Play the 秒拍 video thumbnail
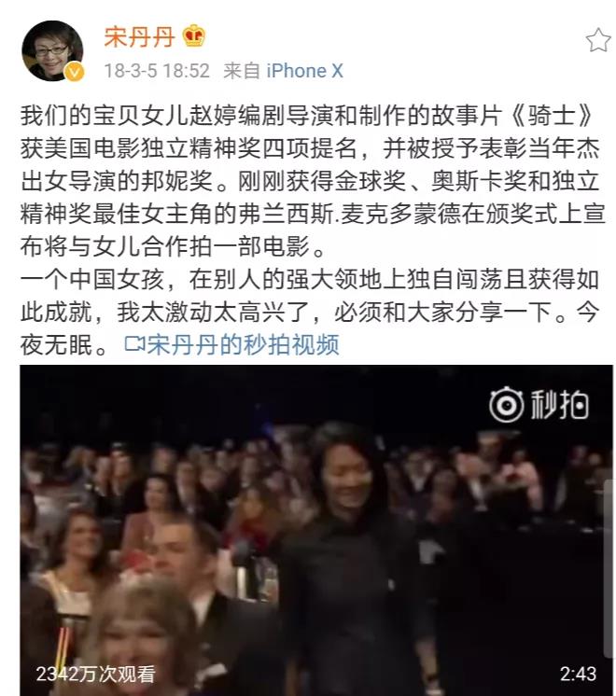616x696 pixels. click(316, 530)
